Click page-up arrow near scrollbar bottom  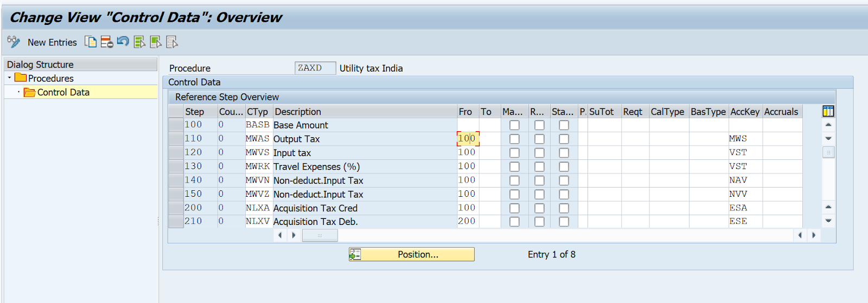(828, 207)
